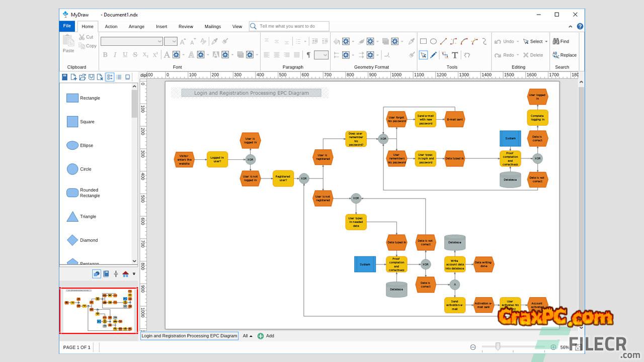
Task: Pick the Line drawing tool
Action: tap(443, 41)
